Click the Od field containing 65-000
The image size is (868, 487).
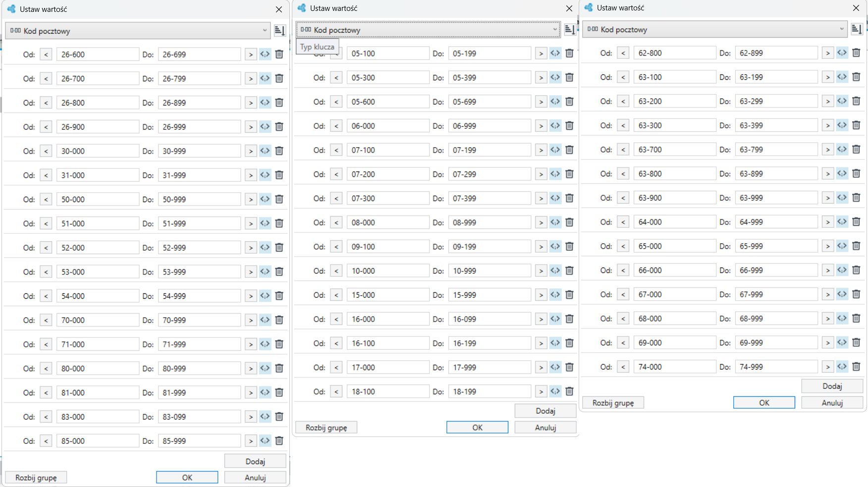click(675, 246)
